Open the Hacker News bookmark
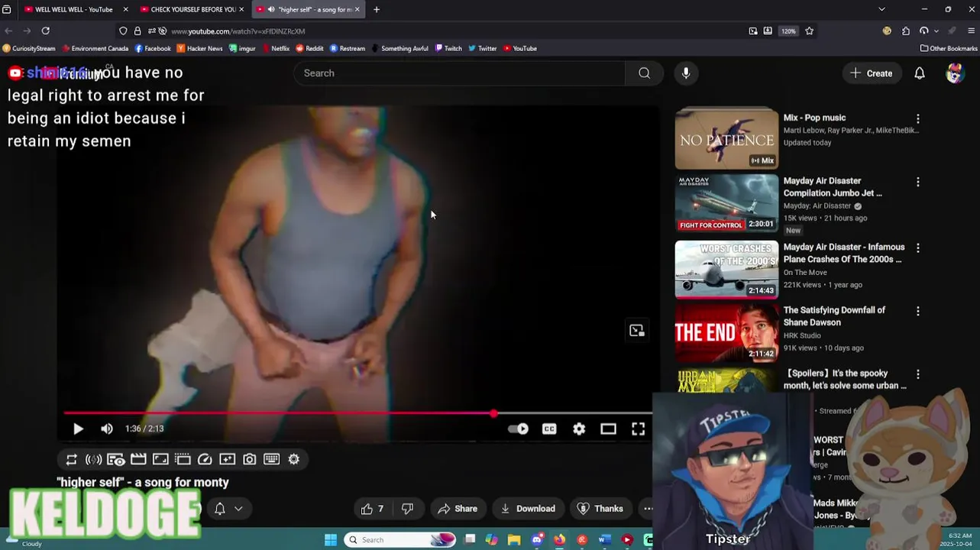Viewport: 980px width, 550px height. (x=199, y=48)
